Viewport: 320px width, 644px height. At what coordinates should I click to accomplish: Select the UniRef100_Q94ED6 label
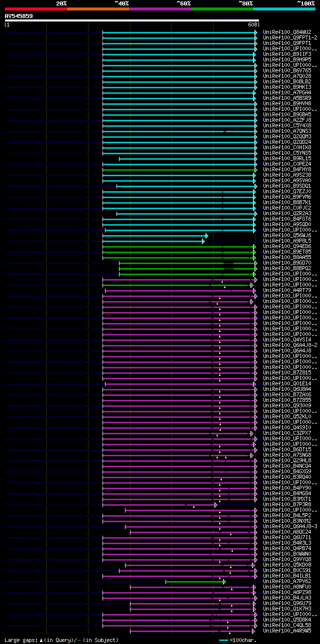click(287, 246)
